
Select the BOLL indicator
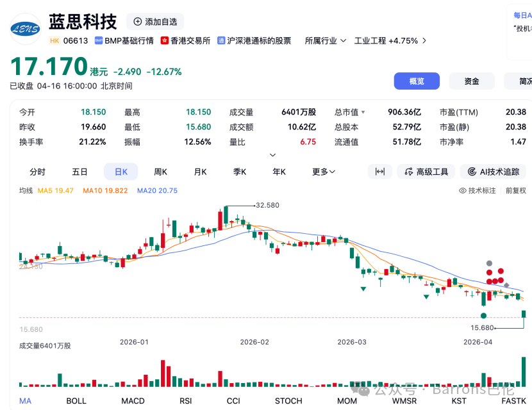[76, 401]
